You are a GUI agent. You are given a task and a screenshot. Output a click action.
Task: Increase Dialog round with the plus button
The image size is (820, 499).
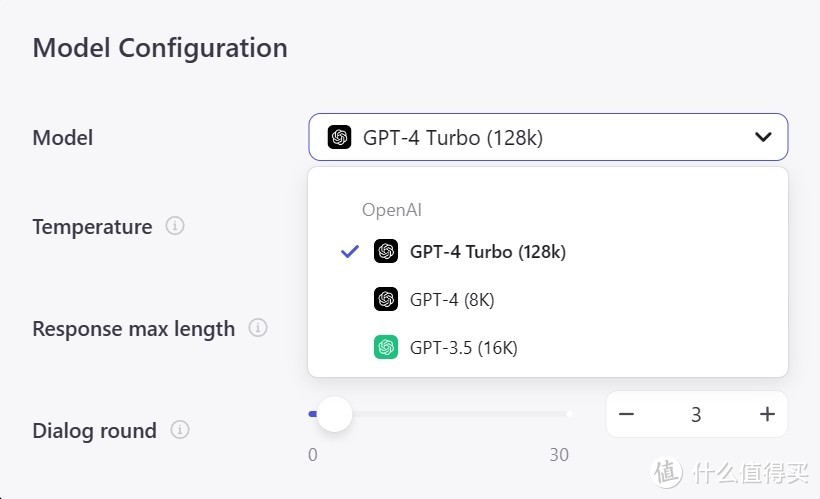click(x=767, y=414)
